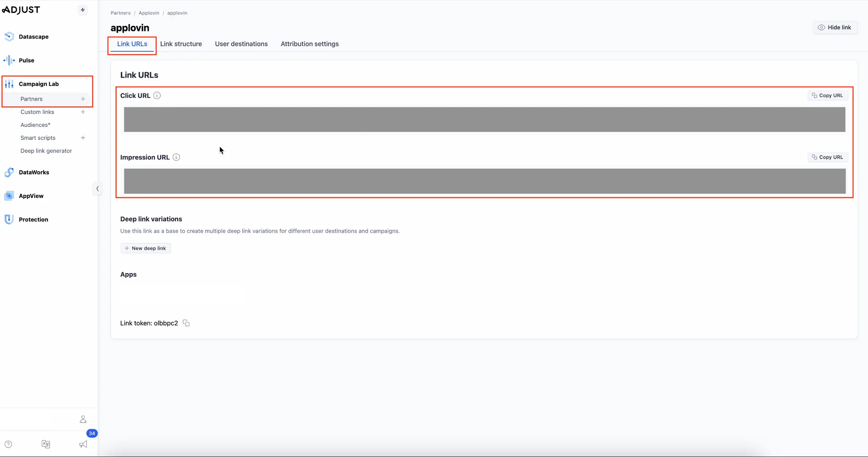
Task: Open the help question mark icon
Action: (x=8, y=444)
